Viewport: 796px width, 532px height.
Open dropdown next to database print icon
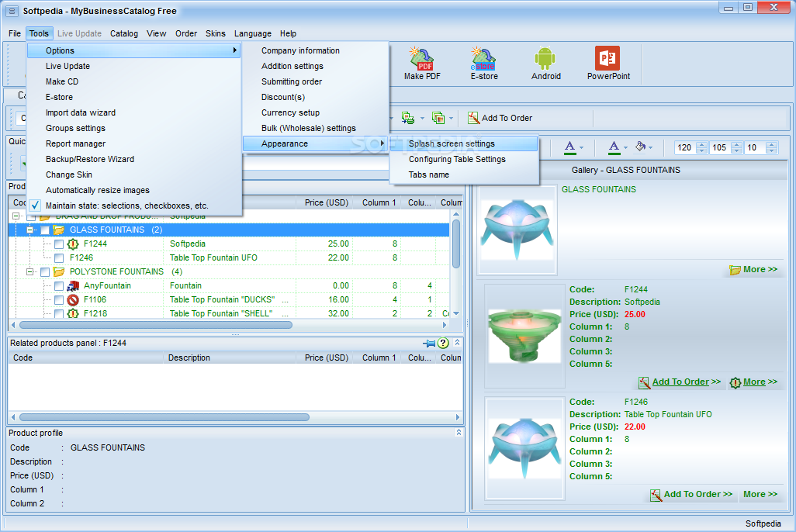tap(422, 119)
